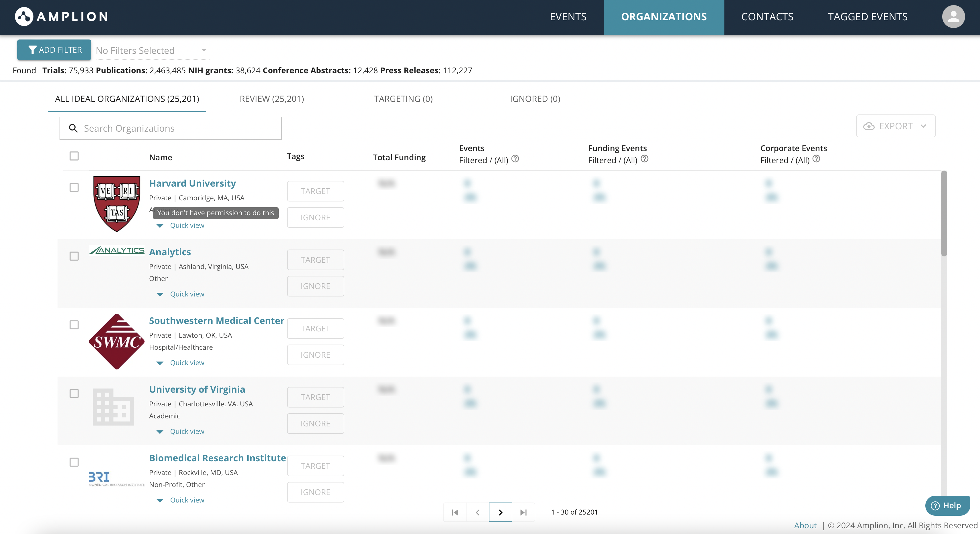Click the organizations list vertical scrollbar
This screenshot has width=980, height=534.
944,213
